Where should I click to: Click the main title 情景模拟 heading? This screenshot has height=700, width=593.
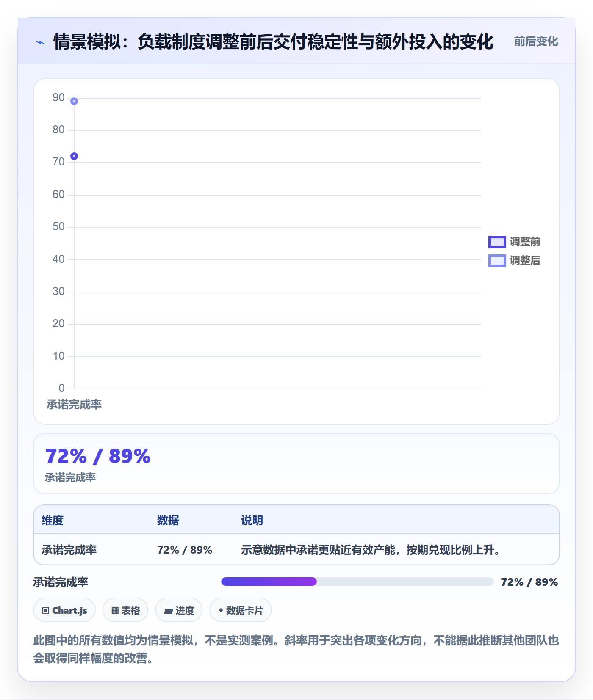(x=273, y=42)
